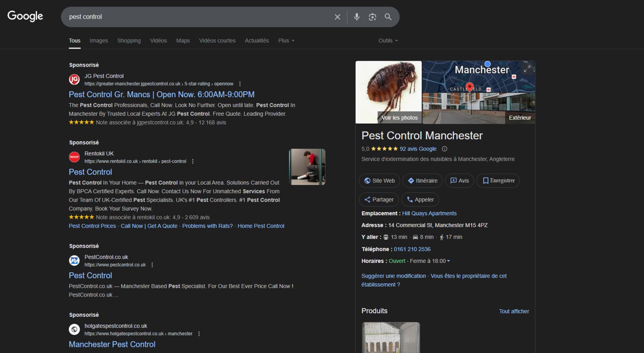This screenshot has height=353, width=644.
Task: Open the Outils dropdown
Action: tap(388, 41)
